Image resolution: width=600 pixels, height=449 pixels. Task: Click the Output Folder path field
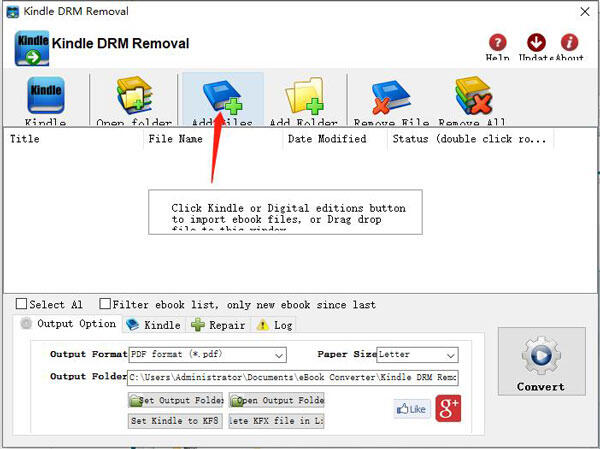coord(293,377)
